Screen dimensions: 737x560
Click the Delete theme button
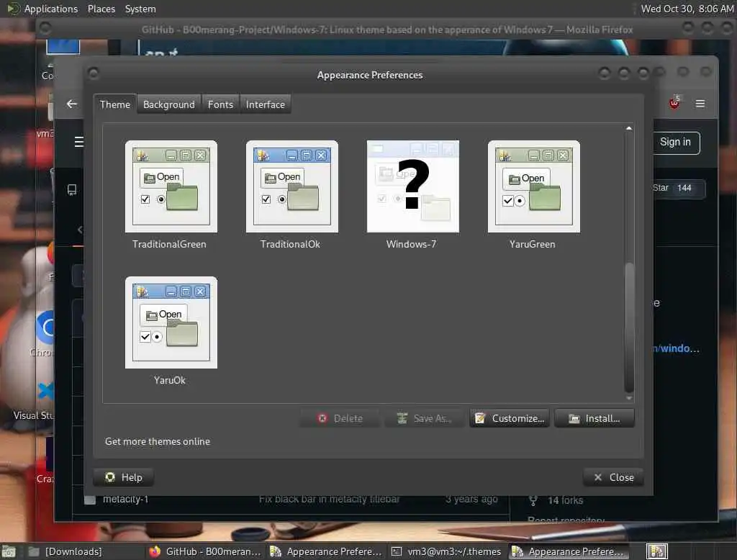click(340, 418)
